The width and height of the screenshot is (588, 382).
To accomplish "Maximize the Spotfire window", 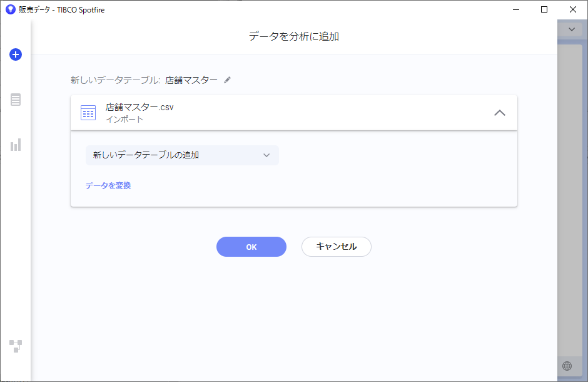I will [x=544, y=9].
